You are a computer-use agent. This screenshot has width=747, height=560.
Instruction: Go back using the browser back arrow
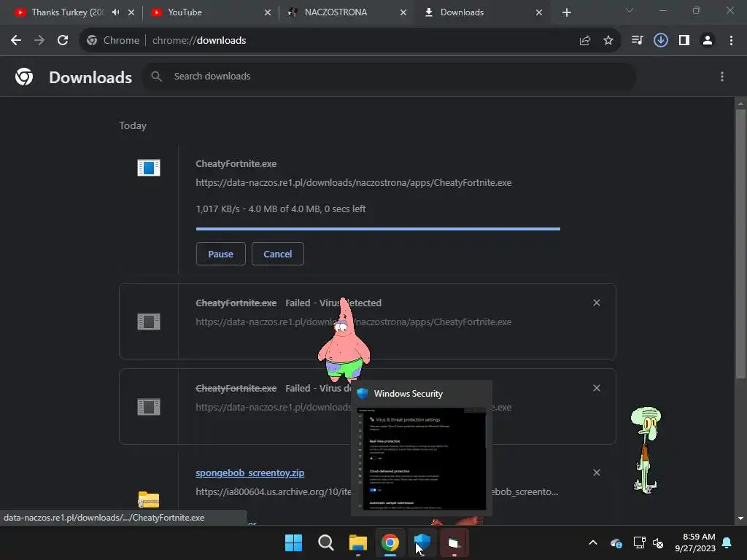tap(16, 41)
